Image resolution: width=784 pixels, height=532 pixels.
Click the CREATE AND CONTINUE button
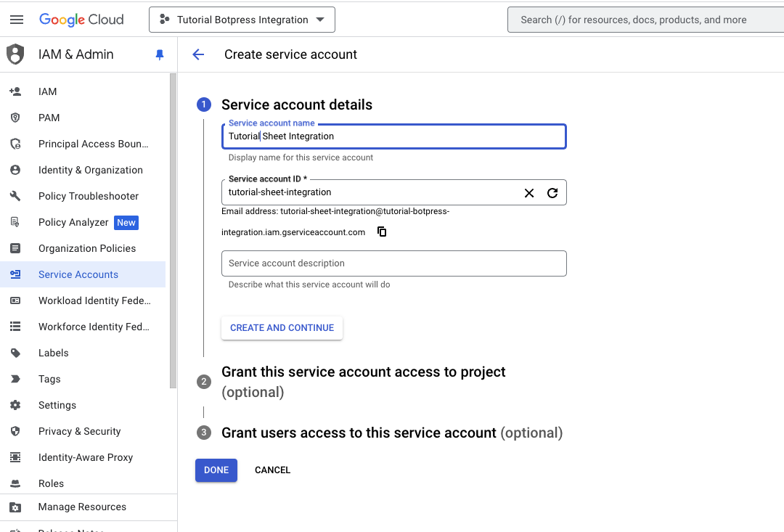[282, 328]
